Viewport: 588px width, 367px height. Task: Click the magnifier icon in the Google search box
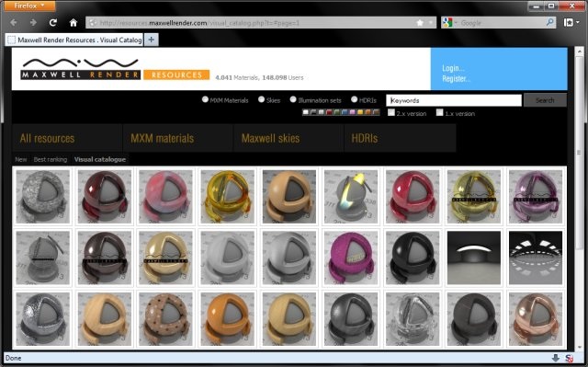pos(550,22)
